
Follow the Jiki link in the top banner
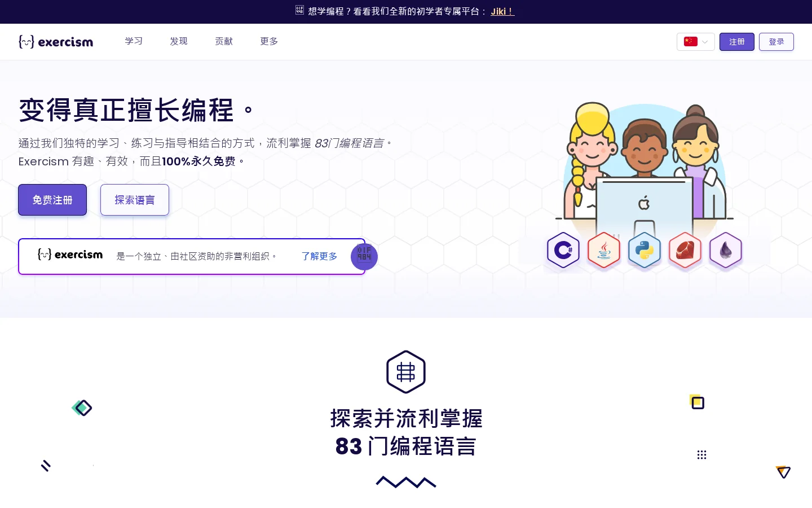pos(502,11)
